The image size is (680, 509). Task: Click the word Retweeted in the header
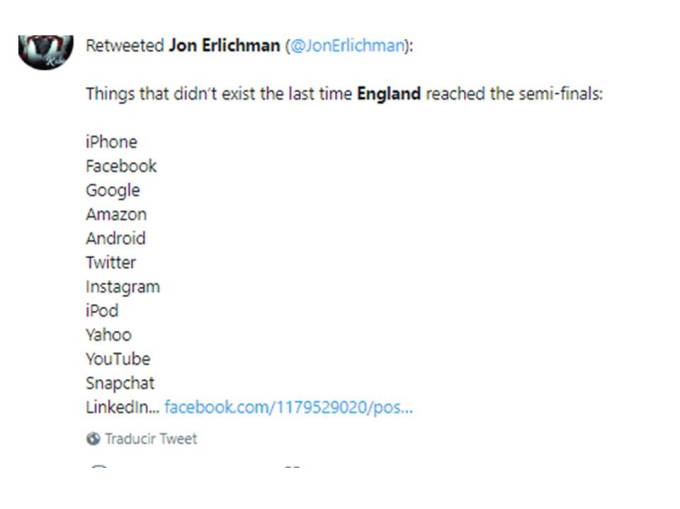[123, 46]
